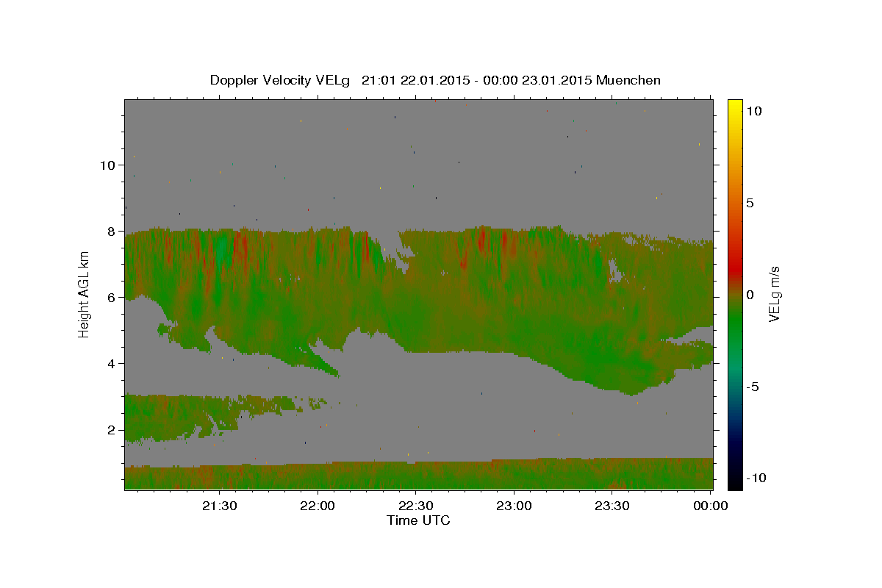This screenshot has height=588, width=882.
Task: Click the black bottom of the colorbar
Action: [x=735, y=481]
